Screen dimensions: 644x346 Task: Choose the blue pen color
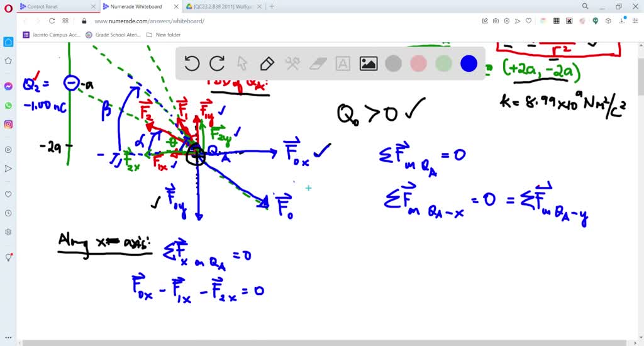pos(469,64)
